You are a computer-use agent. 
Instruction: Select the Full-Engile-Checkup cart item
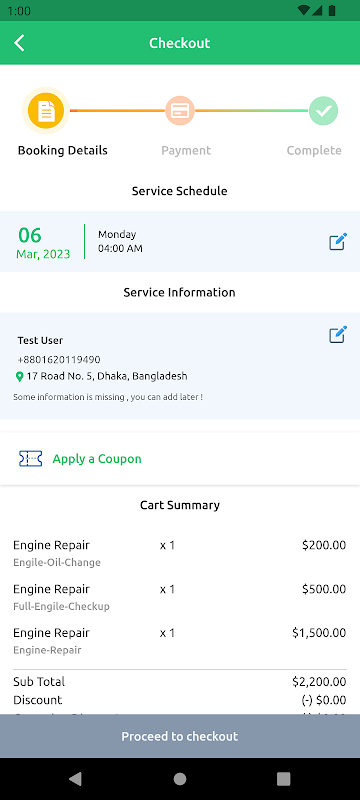(179, 597)
